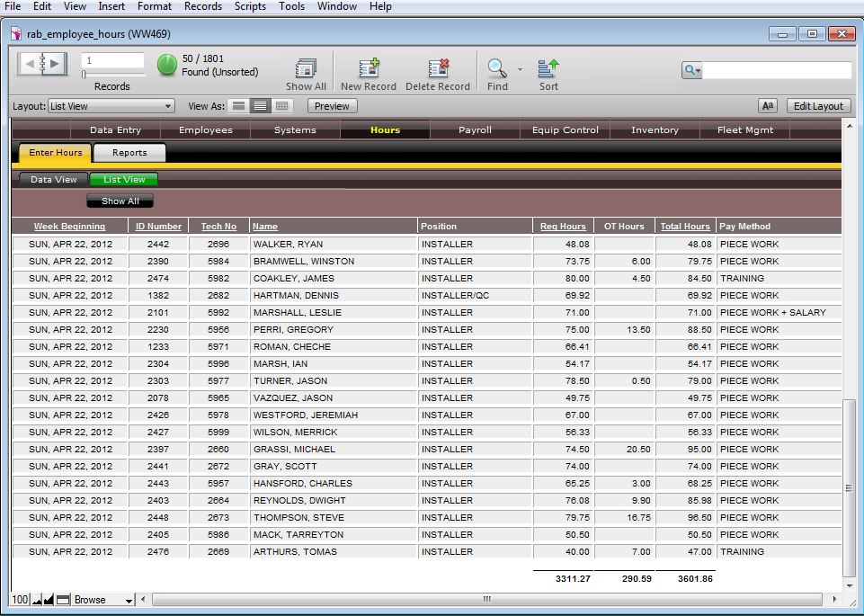Switch to Table view in View As
Viewport: 864px width, 616px height.
coord(282,106)
